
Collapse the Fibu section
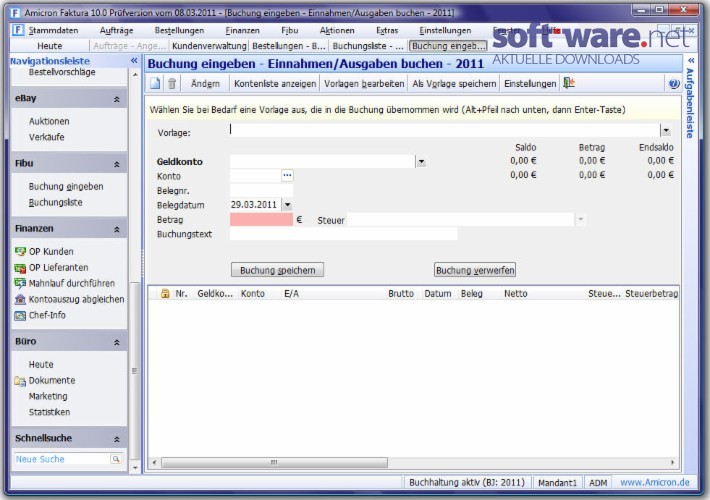click(117, 164)
